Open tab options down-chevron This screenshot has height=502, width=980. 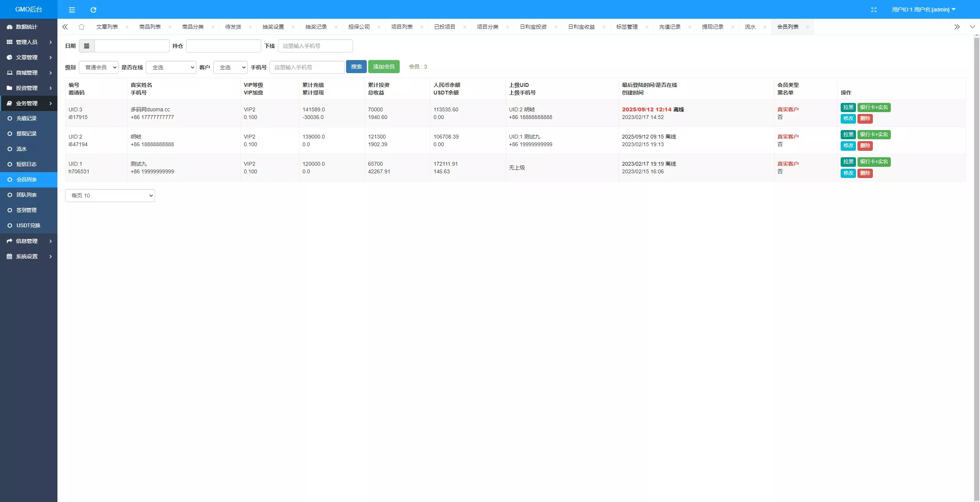[x=972, y=27]
